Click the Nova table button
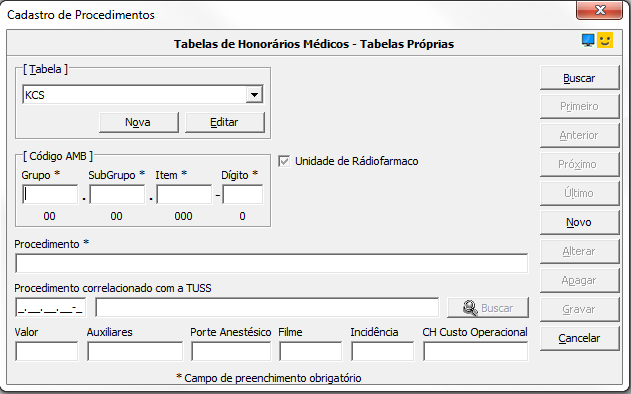 [x=138, y=122]
